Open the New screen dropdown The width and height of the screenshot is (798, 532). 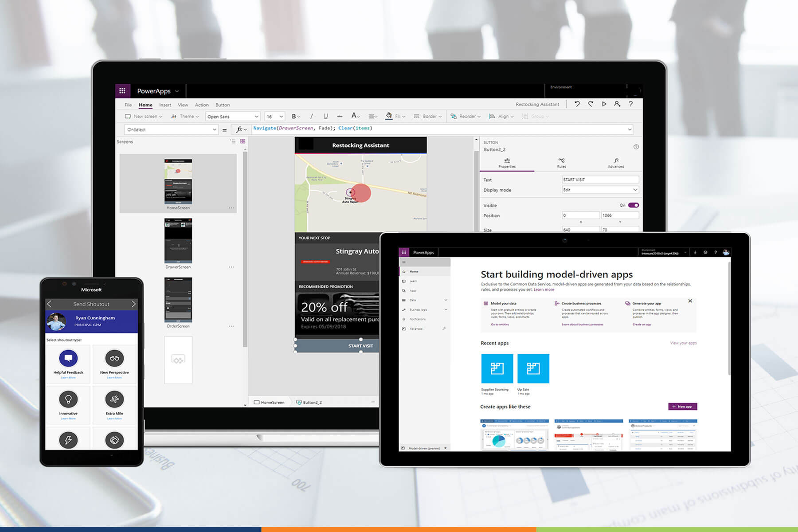pyautogui.click(x=144, y=117)
